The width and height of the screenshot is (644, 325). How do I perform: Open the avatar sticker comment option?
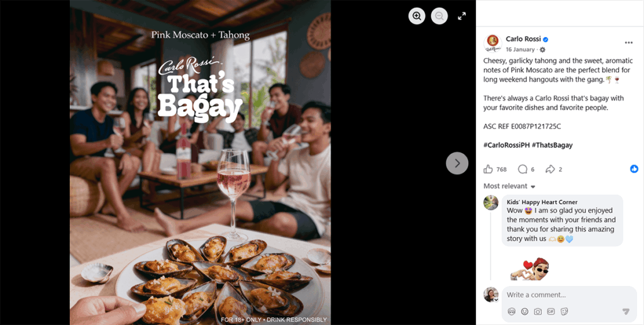pyautogui.click(x=511, y=311)
